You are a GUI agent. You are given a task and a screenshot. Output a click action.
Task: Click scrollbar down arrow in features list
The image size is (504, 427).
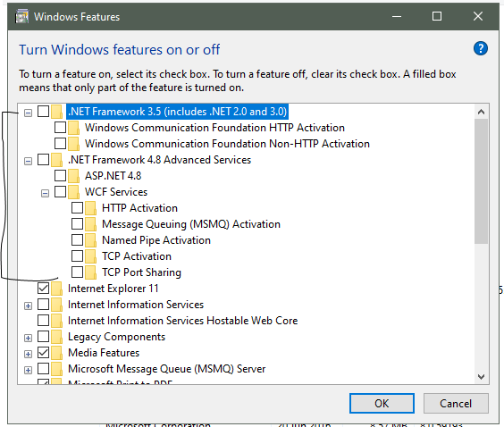[x=481, y=377]
